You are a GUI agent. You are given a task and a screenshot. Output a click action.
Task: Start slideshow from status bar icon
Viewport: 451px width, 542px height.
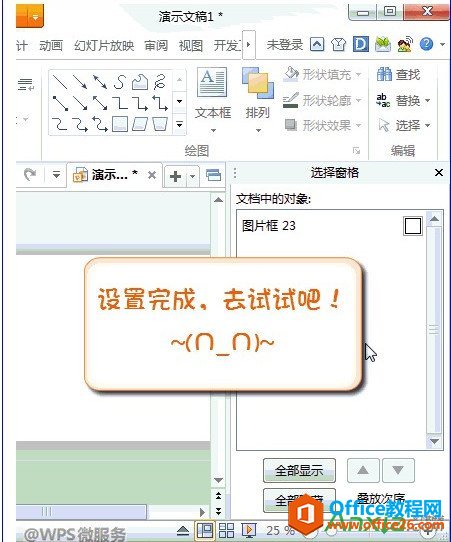tap(249, 530)
